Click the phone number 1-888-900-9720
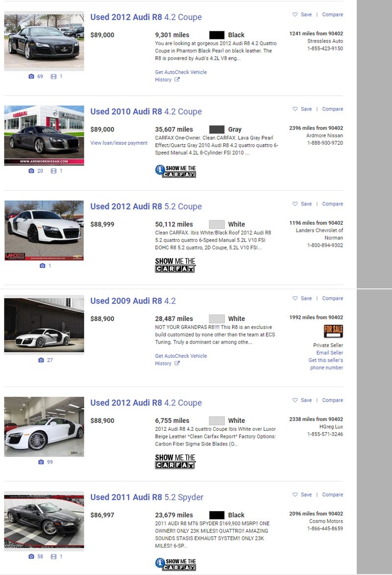Screen dimensions: 392x575 pos(325,143)
